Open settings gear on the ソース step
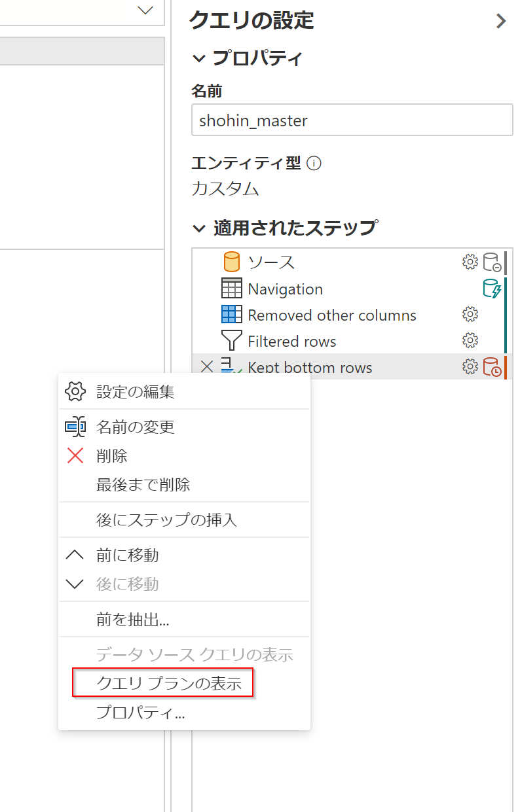The image size is (520, 812). pos(470,262)
